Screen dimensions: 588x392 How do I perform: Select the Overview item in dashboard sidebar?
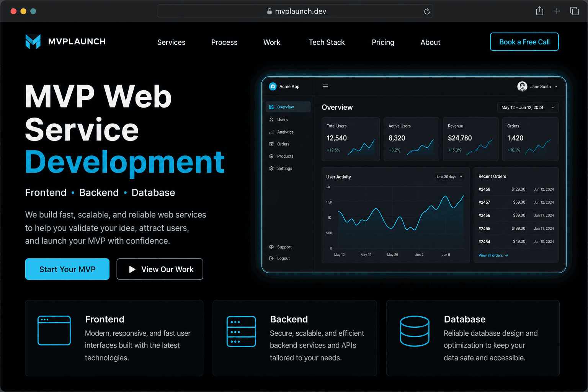coord(288,107)
